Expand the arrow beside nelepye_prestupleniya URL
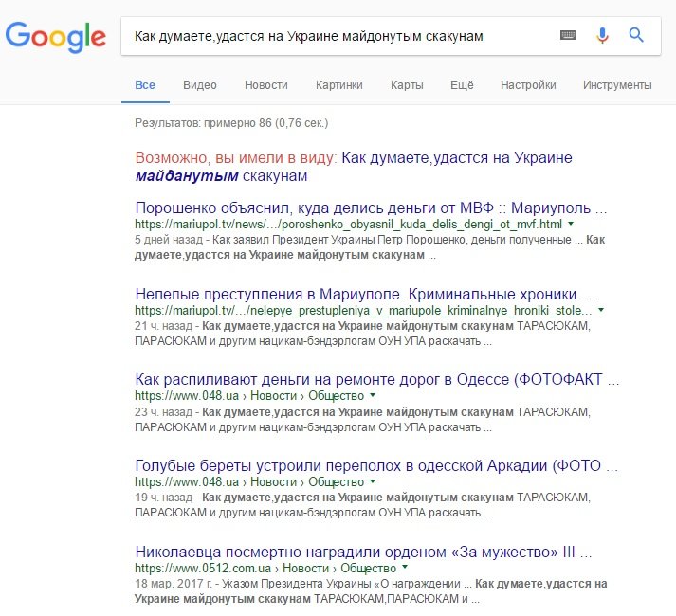Image resolution: width=676 pixels, height=616 pixels. [601, 310]
